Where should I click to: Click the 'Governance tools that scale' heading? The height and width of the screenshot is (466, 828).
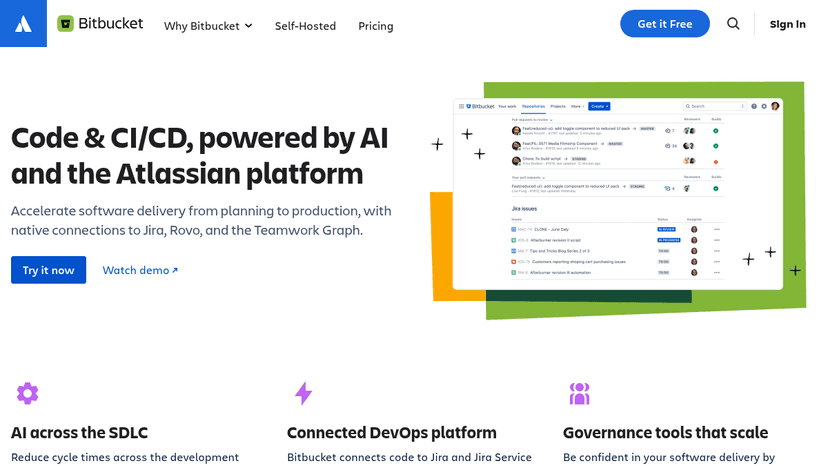click(x=665, y=433)
